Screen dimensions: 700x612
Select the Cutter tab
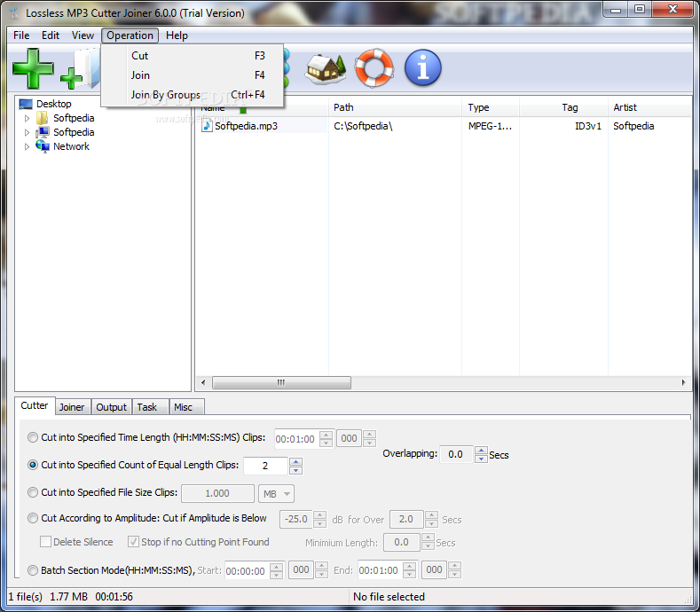[x=35, y=405]
